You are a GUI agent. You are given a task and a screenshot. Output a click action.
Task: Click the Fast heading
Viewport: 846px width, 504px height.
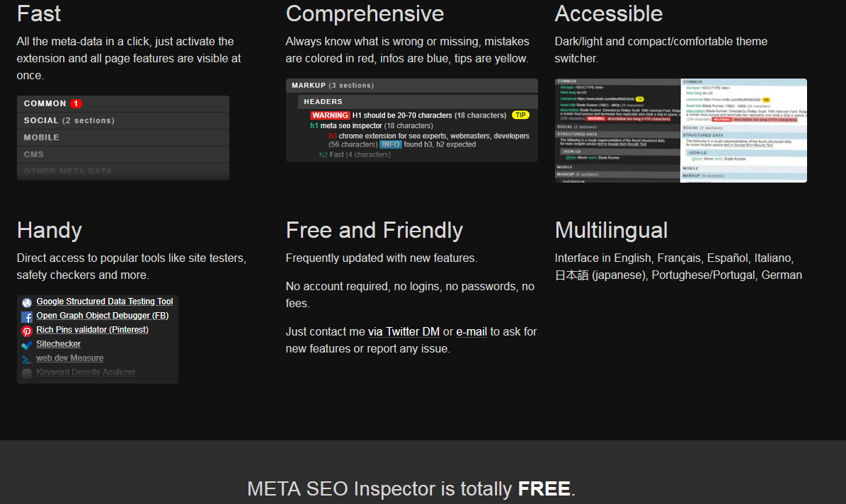pyautogui.click(x=39, y=14)
